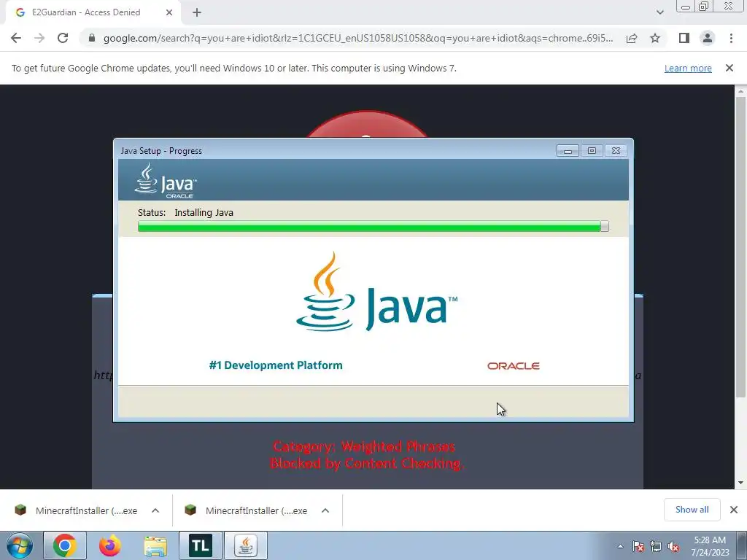Click Chrome's forward arrow
This screenshot has height=560, width=747.
pyautogui.click(x=39, y=38)
